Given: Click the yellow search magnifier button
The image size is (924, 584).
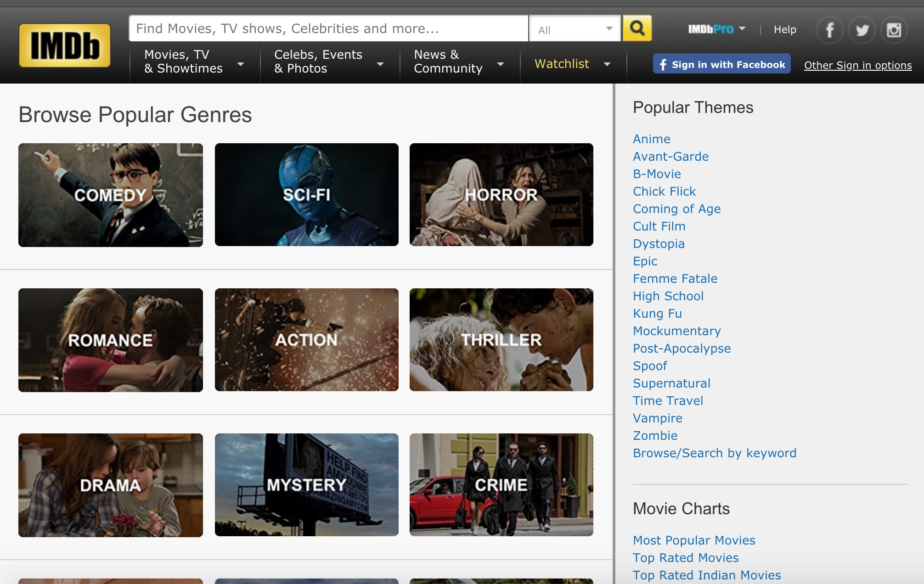Looking at the screenshot, I should 637,28.
